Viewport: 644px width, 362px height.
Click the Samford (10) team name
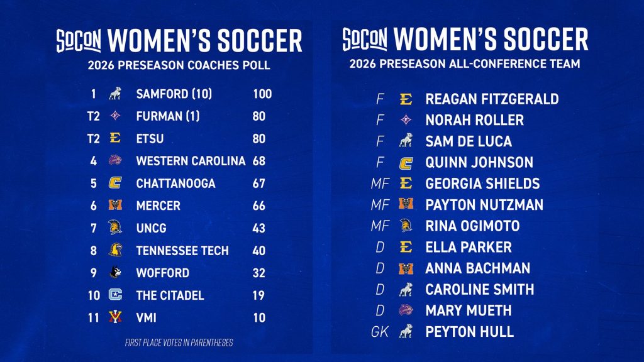point(174,94)
